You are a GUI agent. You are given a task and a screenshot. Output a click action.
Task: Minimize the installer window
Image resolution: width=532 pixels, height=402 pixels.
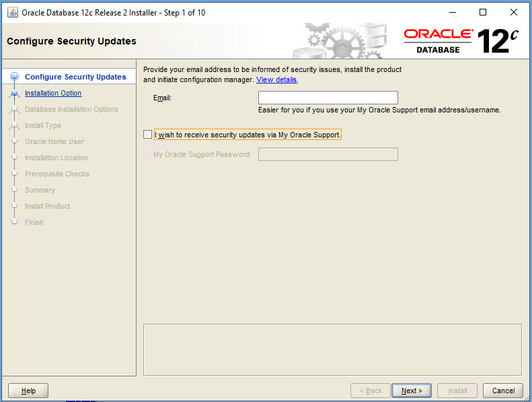coord(452,13)
